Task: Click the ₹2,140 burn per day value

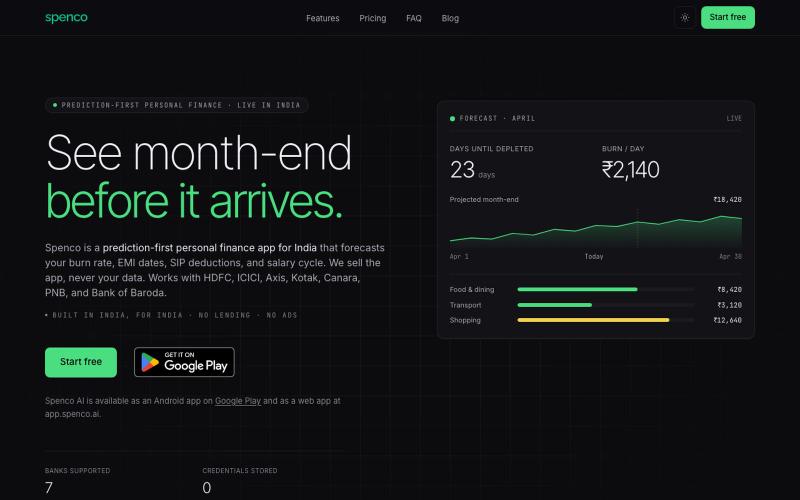Action: pos(631,170)
